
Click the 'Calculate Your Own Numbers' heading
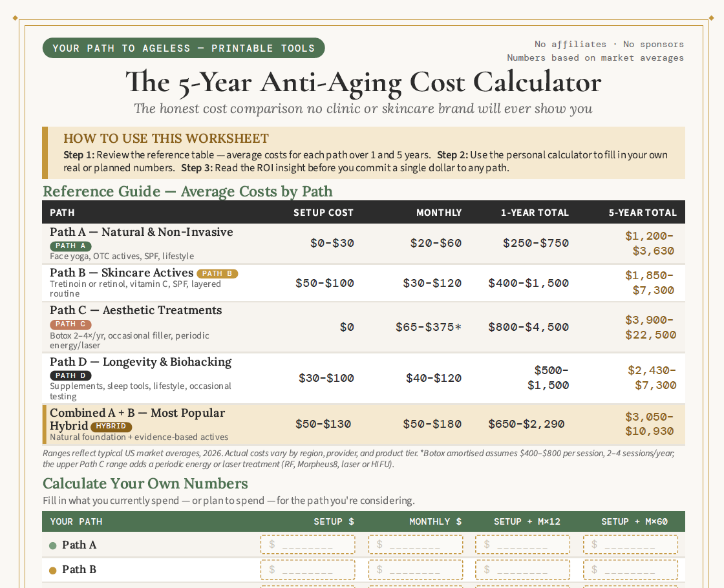[x=145, y=484]
